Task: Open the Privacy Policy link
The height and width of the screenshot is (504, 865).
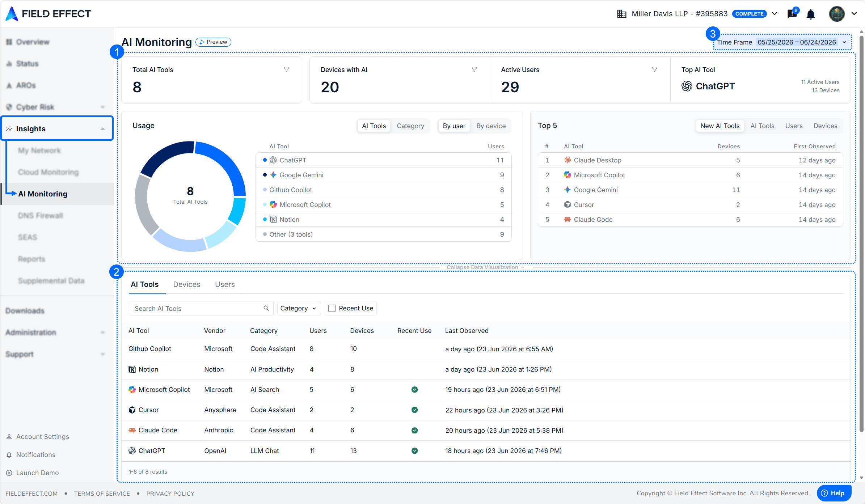Action: point(170,494)
